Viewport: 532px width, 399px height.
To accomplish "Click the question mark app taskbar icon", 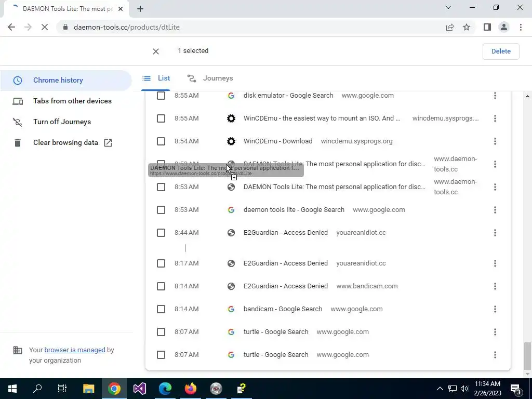I will pos(241,389).
